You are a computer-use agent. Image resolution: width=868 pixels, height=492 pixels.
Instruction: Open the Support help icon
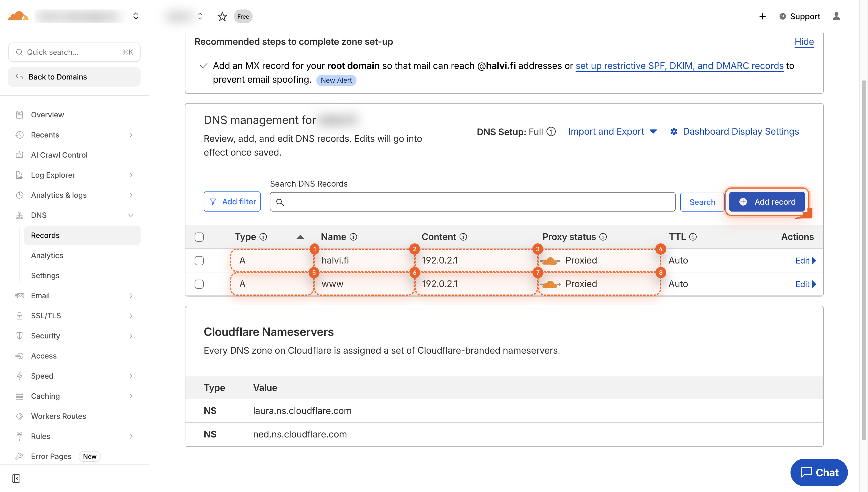[782, 16]
